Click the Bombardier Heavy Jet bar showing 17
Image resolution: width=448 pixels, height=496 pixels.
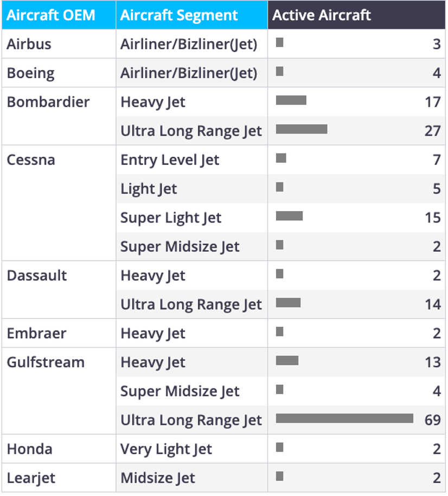[x=291, y=100]
